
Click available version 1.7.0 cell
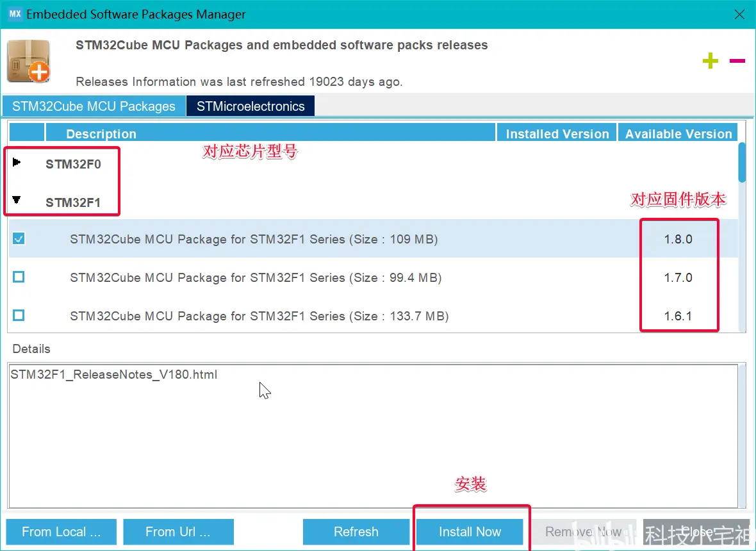tap(678, 277)
